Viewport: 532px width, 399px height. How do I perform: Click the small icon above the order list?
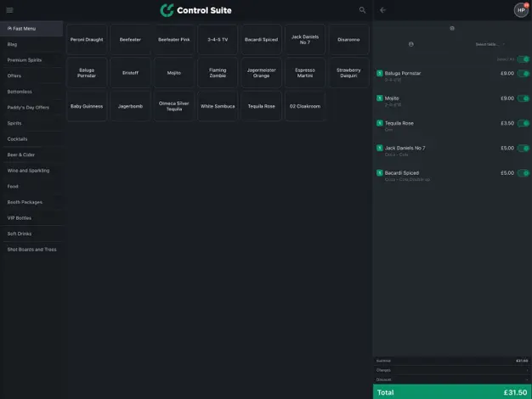point(452,28)
